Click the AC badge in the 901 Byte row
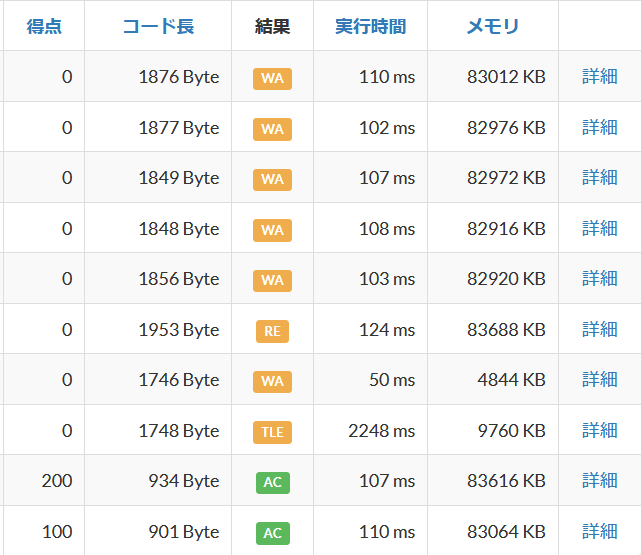 coord(273,533)
